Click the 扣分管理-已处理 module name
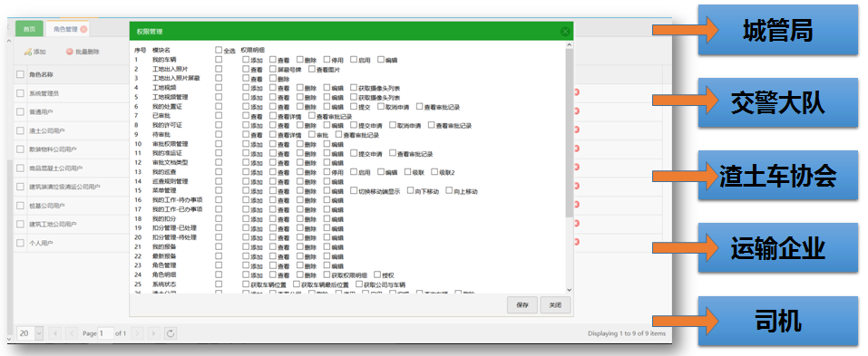This screenshot has width=868, height=356. coord(174,227)
